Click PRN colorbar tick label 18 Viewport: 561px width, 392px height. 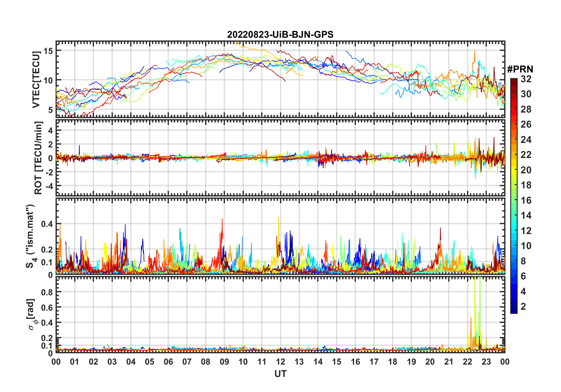tap(526, 185)
